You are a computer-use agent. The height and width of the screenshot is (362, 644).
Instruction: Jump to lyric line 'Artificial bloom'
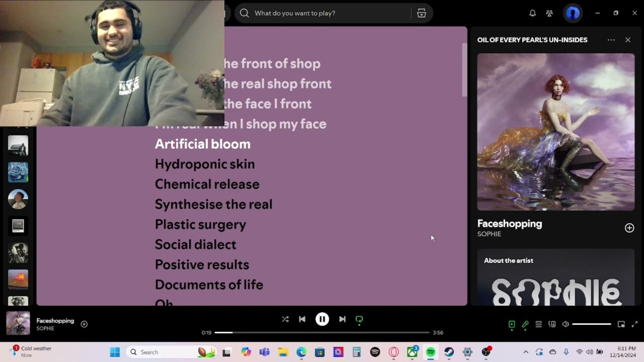pyautogui.click(x=203, y=144)
